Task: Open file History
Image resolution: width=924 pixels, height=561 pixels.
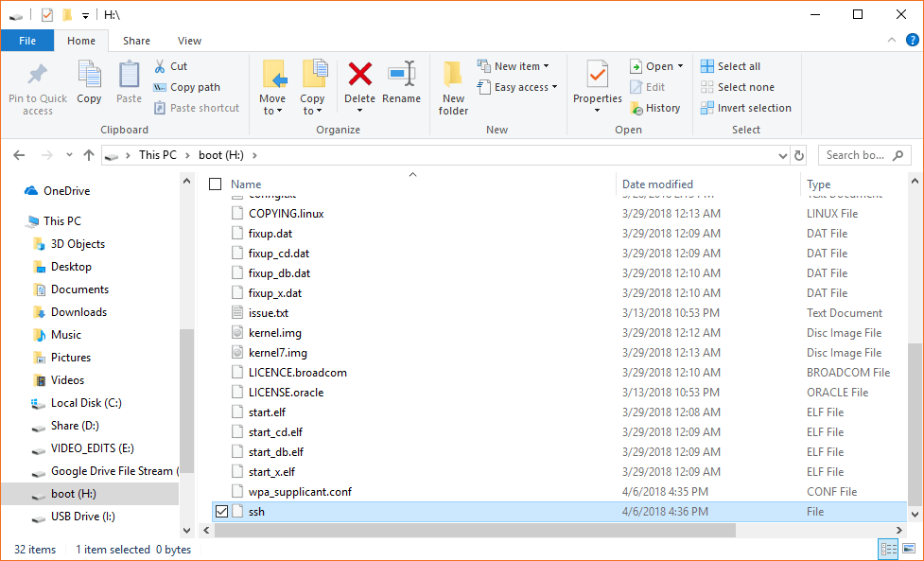Action: click(655, 108)
